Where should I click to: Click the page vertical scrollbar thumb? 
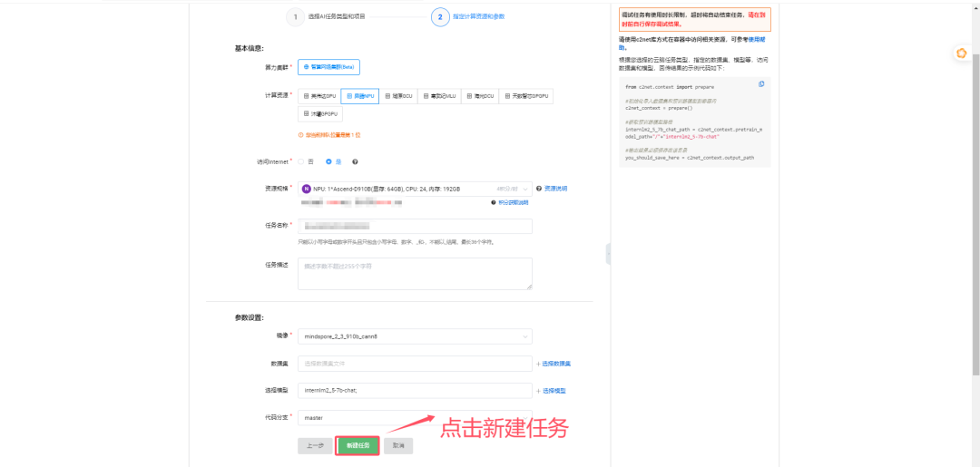[975, 213]
